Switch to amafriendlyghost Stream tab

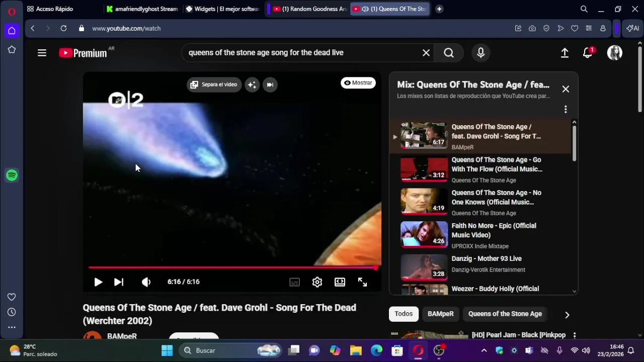(x=142, y=9)
